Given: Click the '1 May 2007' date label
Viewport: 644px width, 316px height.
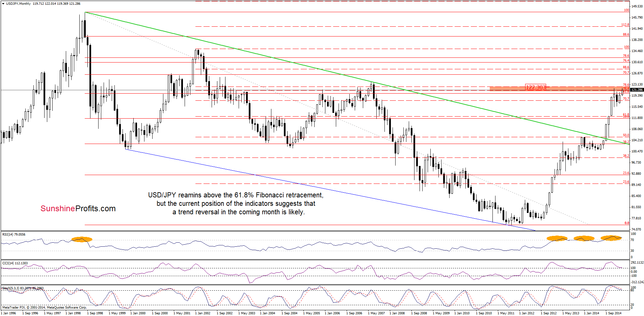Looking at the screenshot, I should point(376,313).
